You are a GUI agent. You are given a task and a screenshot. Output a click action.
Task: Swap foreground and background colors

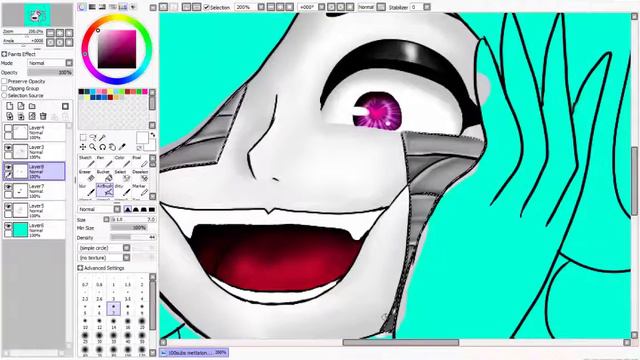point(153,135)
